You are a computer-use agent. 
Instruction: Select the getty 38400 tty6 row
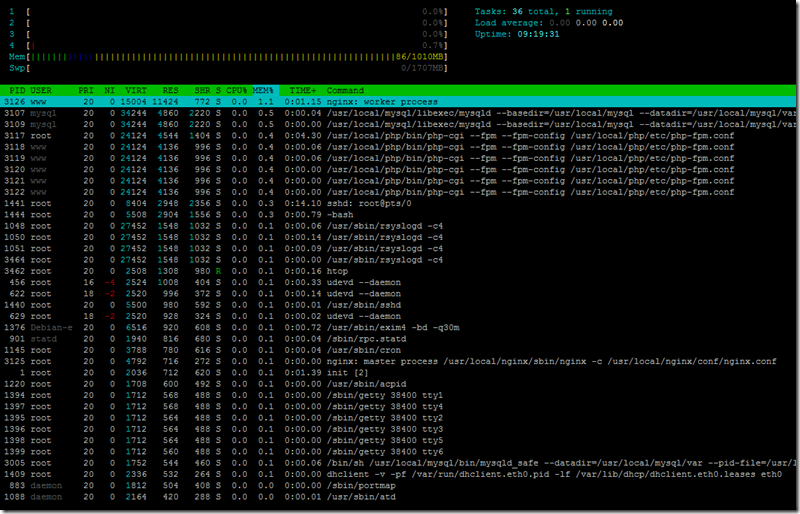point(398,452)
